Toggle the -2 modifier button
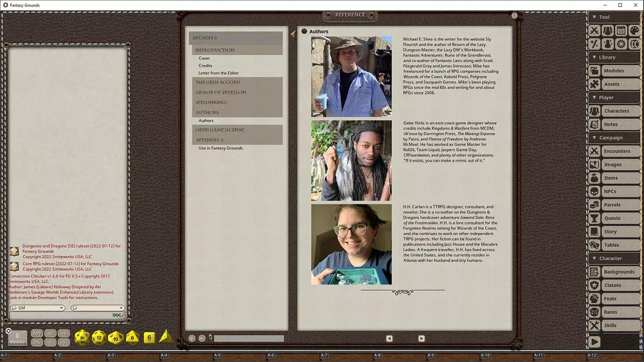 (50, 342)
